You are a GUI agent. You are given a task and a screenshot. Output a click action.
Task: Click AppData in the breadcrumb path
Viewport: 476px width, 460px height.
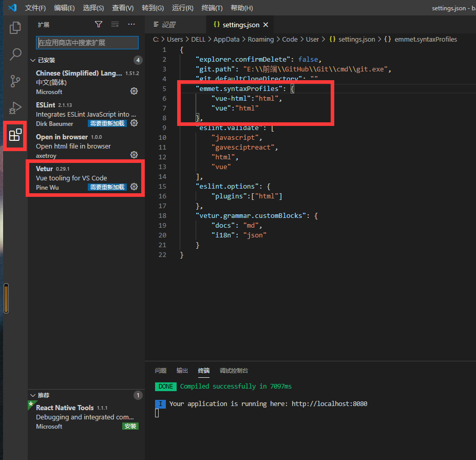[226, 40]
